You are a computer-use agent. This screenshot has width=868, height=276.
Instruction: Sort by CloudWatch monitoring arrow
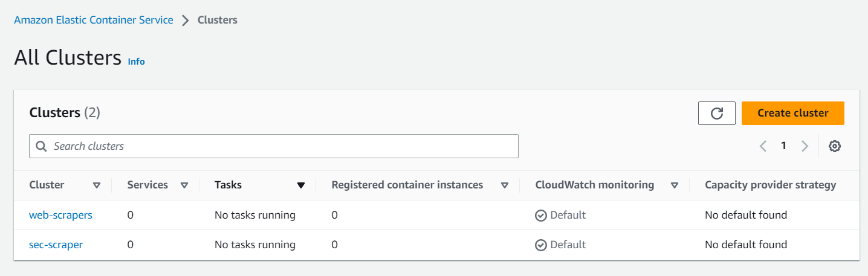[x=675, y=185]
